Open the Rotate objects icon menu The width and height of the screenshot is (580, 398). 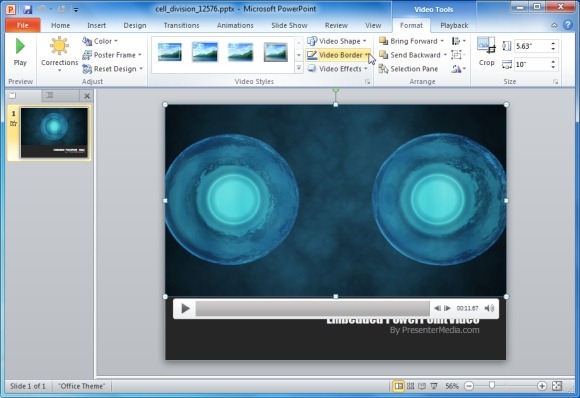pos(459,69)
